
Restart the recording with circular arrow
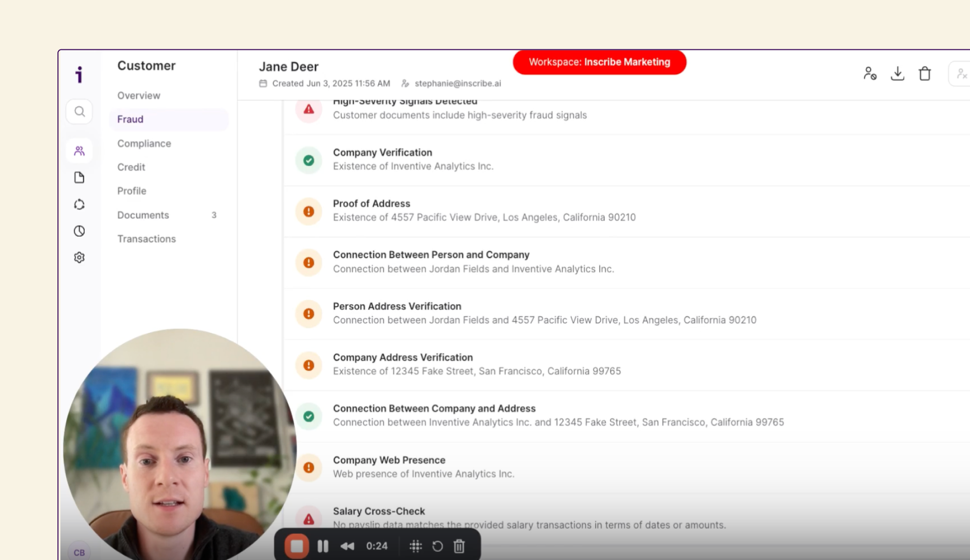tap(437, 546)
